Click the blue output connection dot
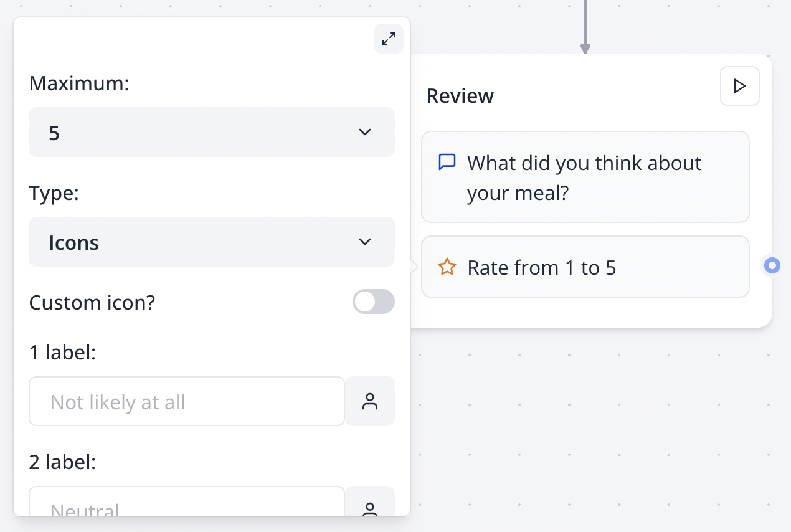The height and width of the screenshot is (532, 791). [771, 265]
